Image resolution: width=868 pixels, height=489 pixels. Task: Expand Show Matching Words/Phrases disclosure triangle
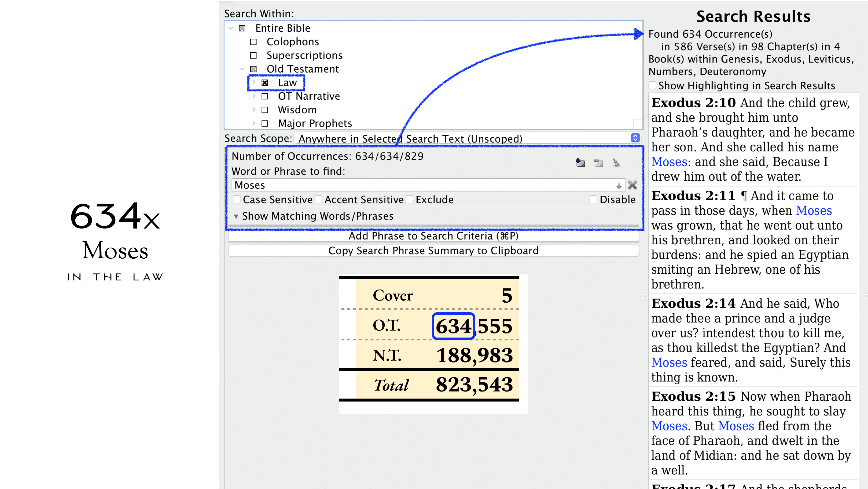[x=236, y=216]
